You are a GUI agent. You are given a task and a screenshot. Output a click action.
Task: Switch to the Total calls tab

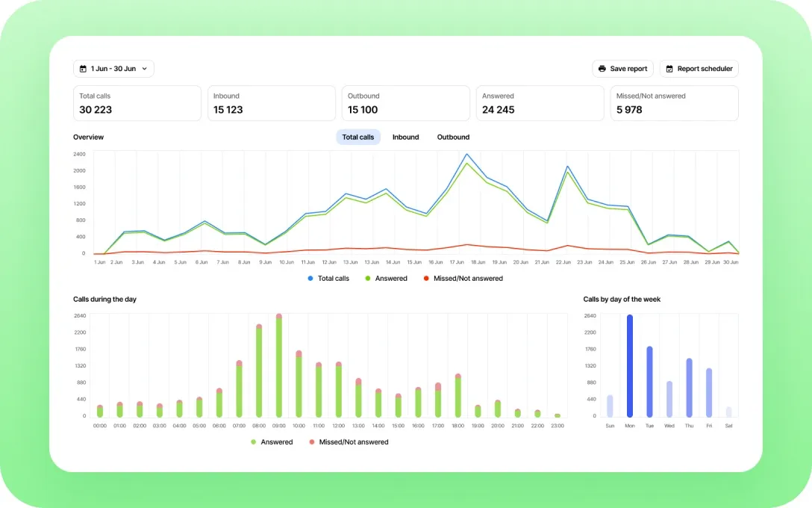coord(357,137)
